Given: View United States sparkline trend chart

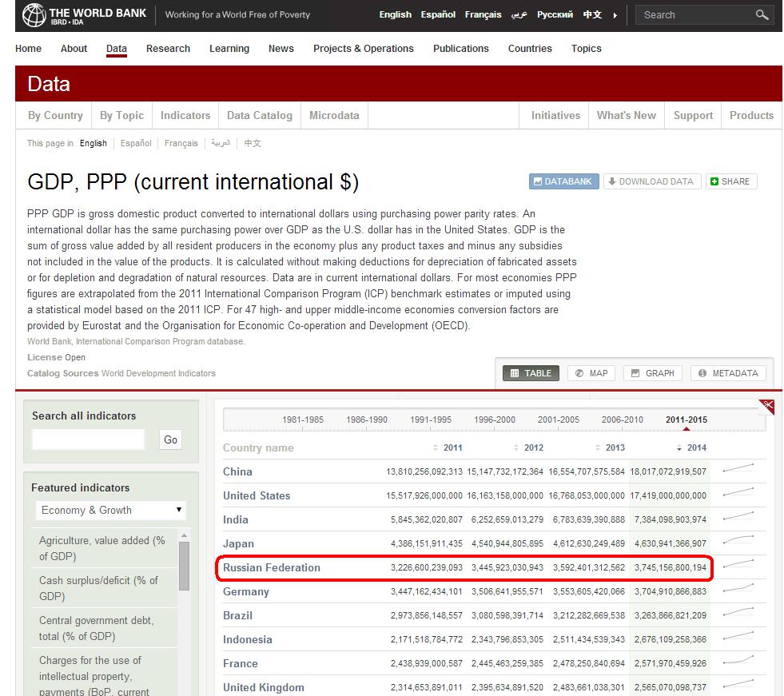Looking at the screenshot, I should click(x=738, y=492).
